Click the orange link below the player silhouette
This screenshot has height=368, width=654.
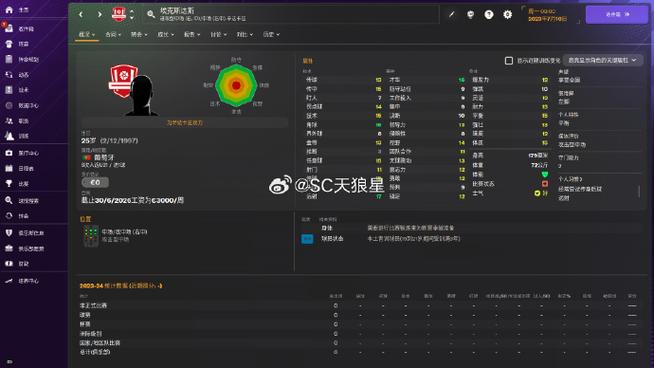pos(184,123)
